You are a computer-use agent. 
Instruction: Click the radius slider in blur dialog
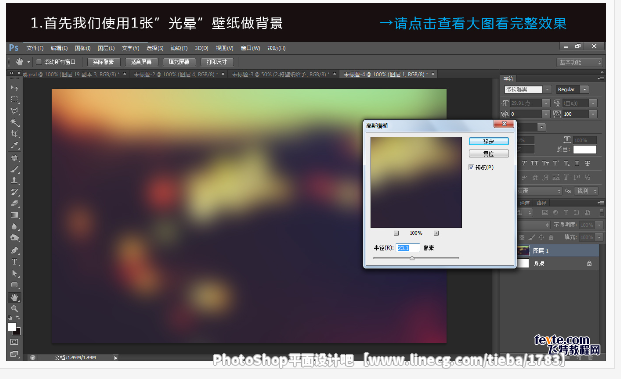412,258
